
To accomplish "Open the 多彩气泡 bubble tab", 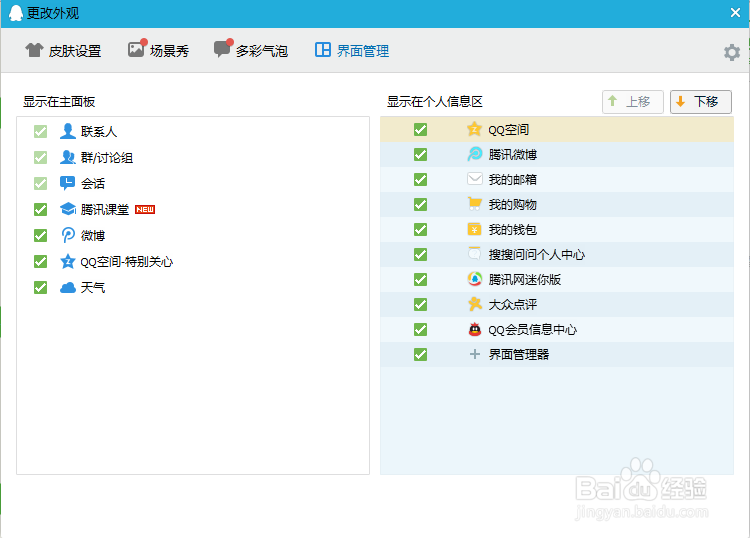I will (x=251, y=50).
